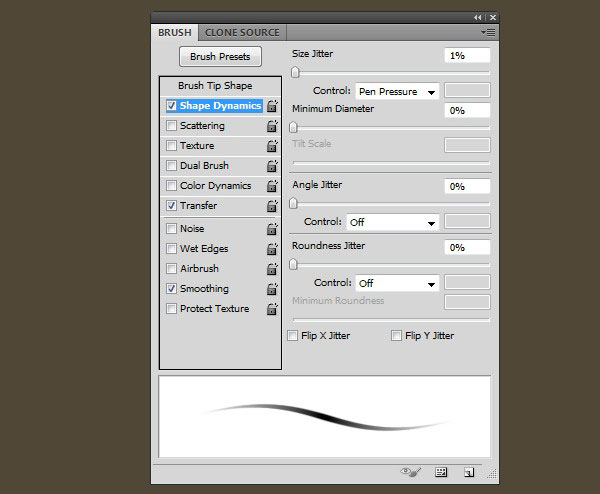Enable the Protect Texture checkbox
Screen dimensions: 600x494
(171, 308)
